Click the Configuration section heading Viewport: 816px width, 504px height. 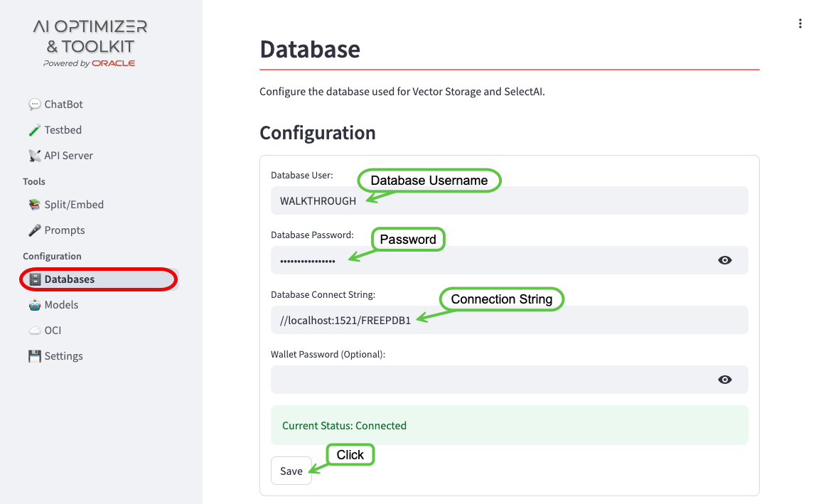click(318, 133)
